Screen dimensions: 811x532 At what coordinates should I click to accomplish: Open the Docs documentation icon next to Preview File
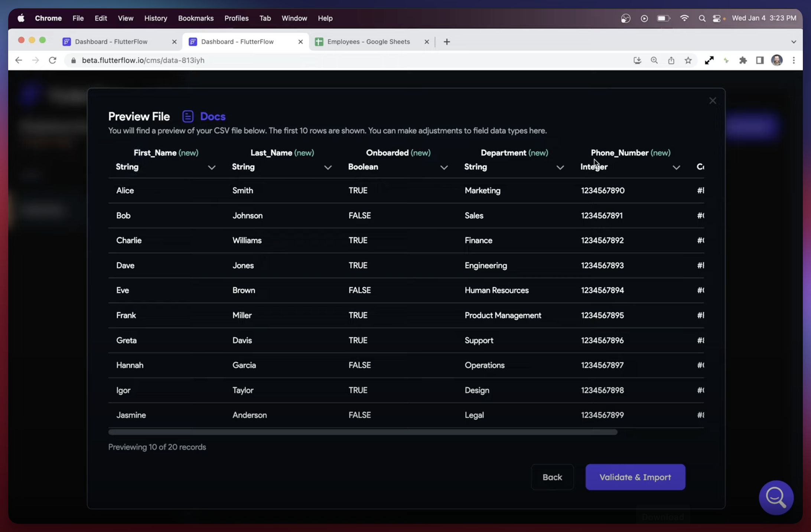click(x=188, y=116)
